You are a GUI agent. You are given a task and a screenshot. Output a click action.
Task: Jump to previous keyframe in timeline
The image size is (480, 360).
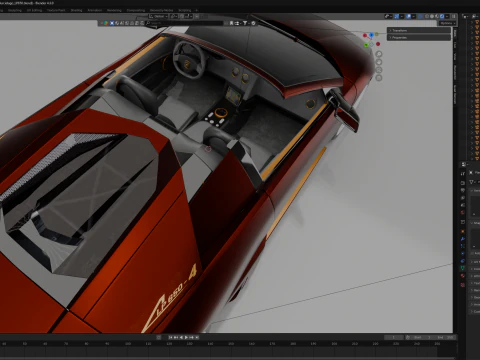tap(176, 337)
